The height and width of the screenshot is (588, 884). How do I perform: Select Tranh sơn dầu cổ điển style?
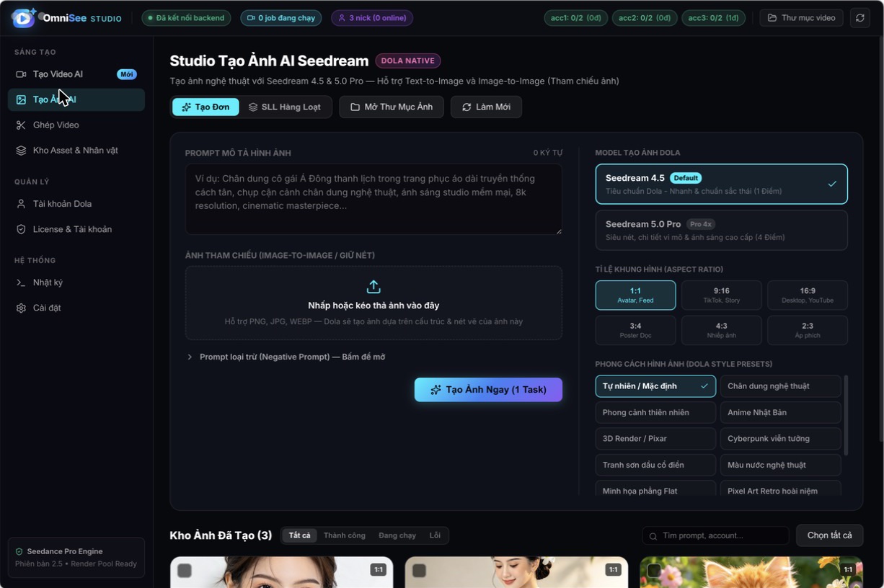tap(655, 465)
